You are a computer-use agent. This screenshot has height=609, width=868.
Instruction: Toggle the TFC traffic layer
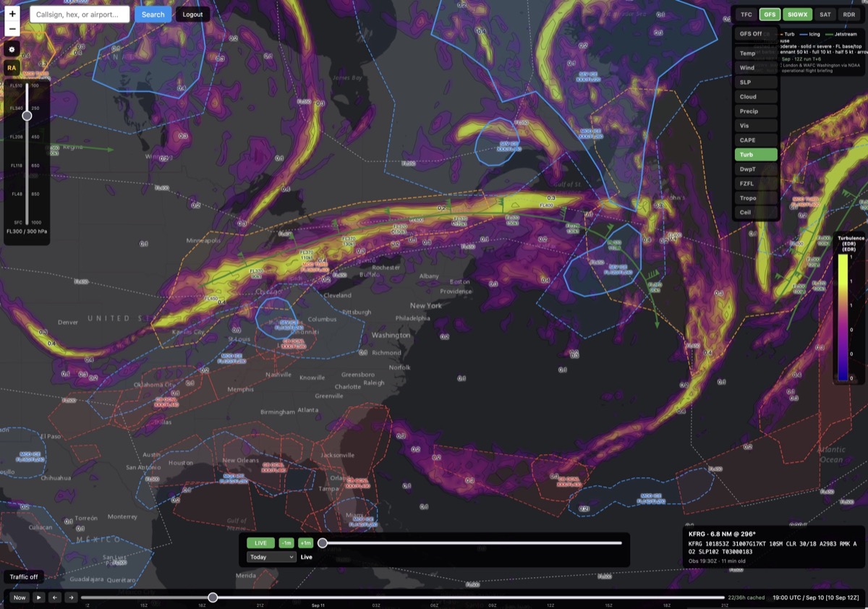[746, 14]
